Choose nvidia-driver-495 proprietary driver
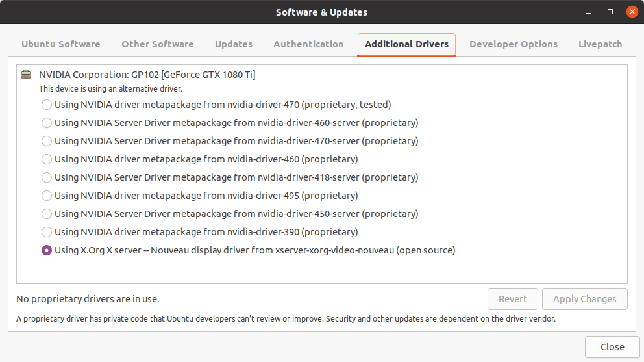The height and width of the screenshot is (362, 644). (47, 196)
